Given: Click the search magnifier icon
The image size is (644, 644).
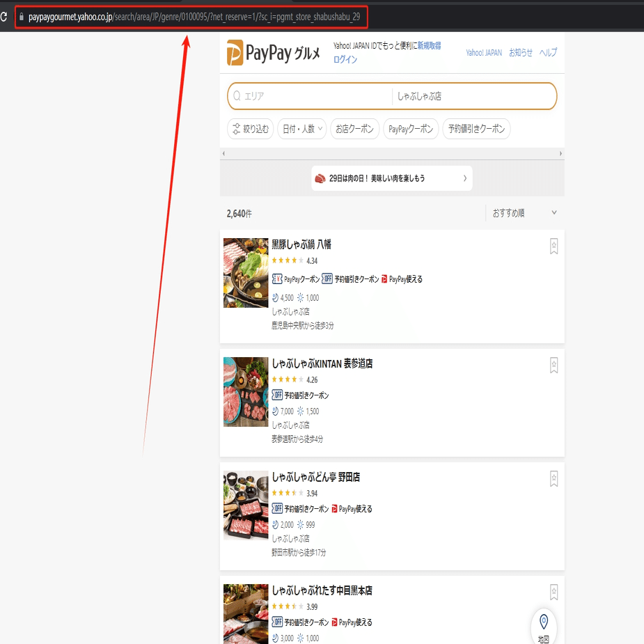Looking at the screenshot, I should [x=237, y=96].
